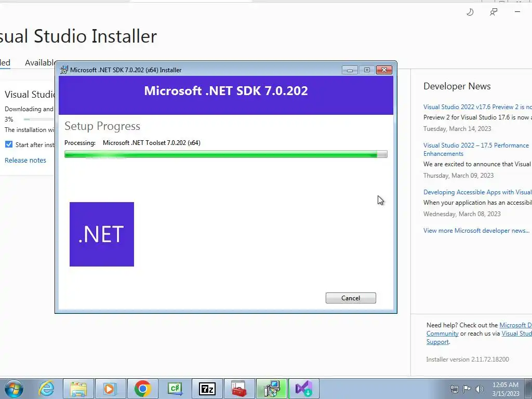Open the red toolbox app from taskbar
532x399 pixels.
239,389
